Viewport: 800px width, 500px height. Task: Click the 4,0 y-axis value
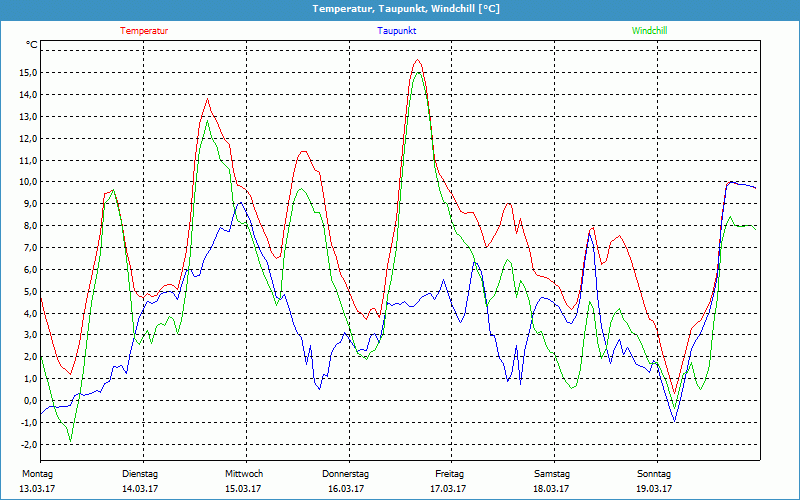pyautogui.click(x=31, y=313)
